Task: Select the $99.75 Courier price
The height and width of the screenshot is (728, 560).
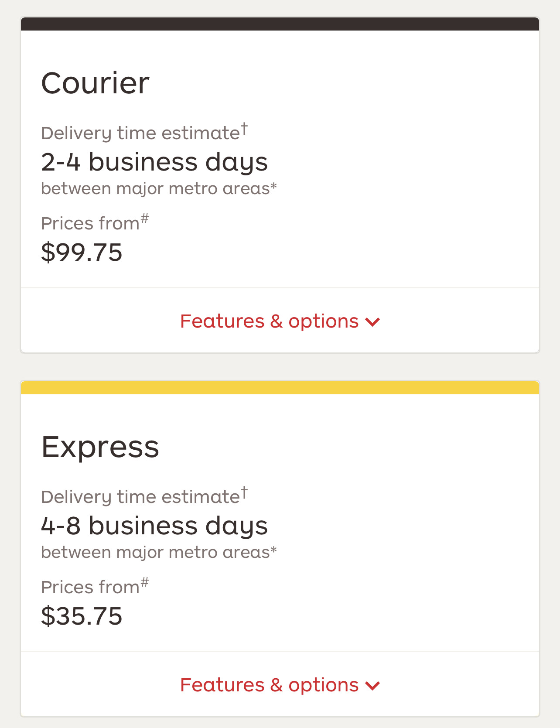Action: coord(82,253)
